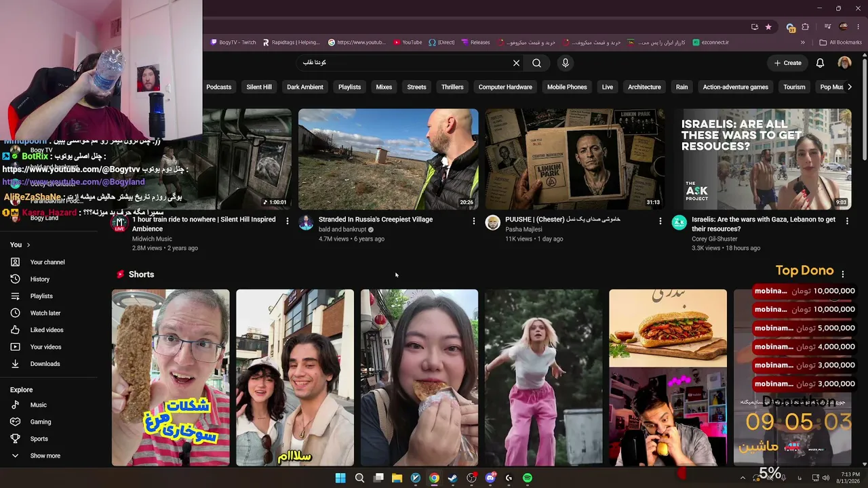Open Downloads in sidebar

pos(45,364)
